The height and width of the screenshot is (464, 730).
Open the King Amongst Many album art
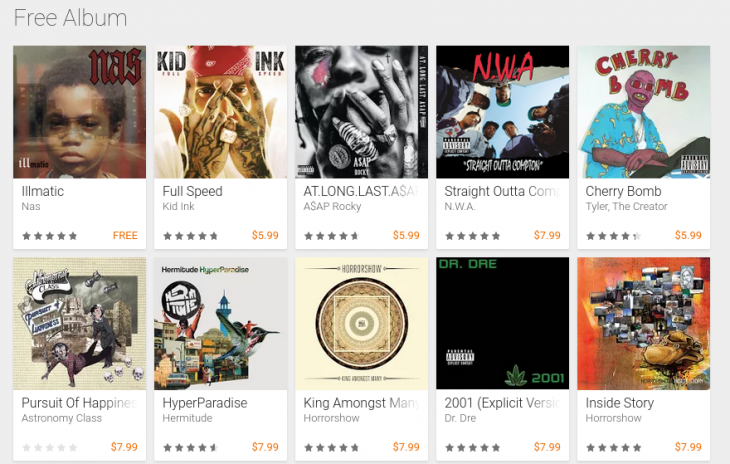click(362, 323)
